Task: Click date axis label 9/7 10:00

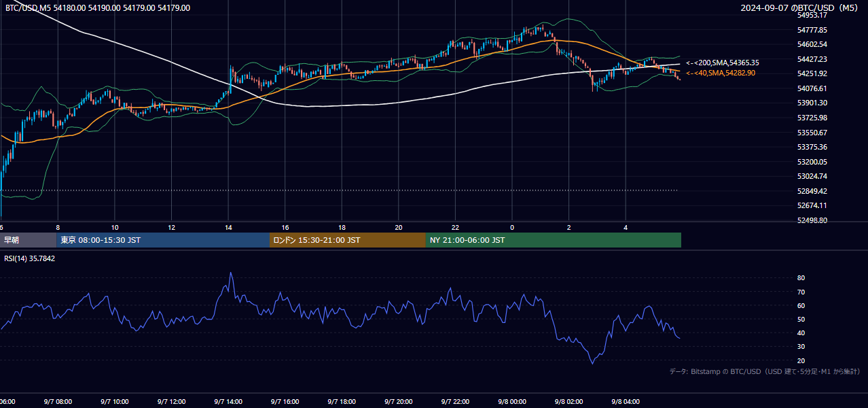Action: pyautogui.click(x=115, y=402)
